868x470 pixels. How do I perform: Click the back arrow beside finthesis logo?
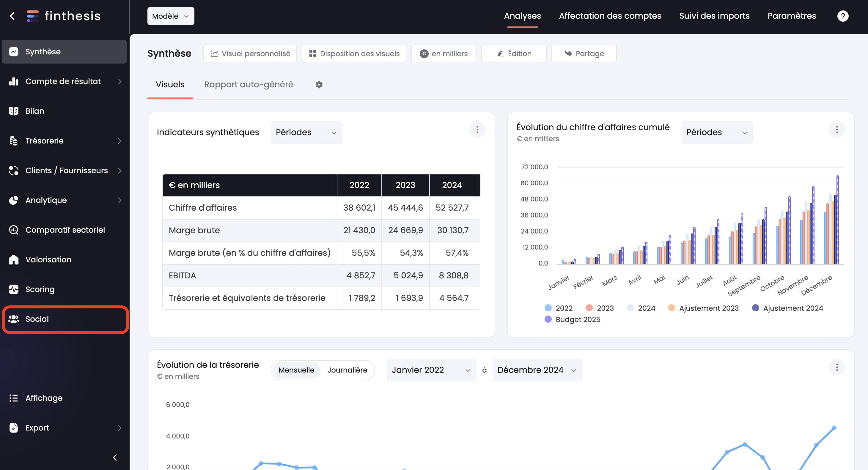pyautogui.click(x=12, y=16)
